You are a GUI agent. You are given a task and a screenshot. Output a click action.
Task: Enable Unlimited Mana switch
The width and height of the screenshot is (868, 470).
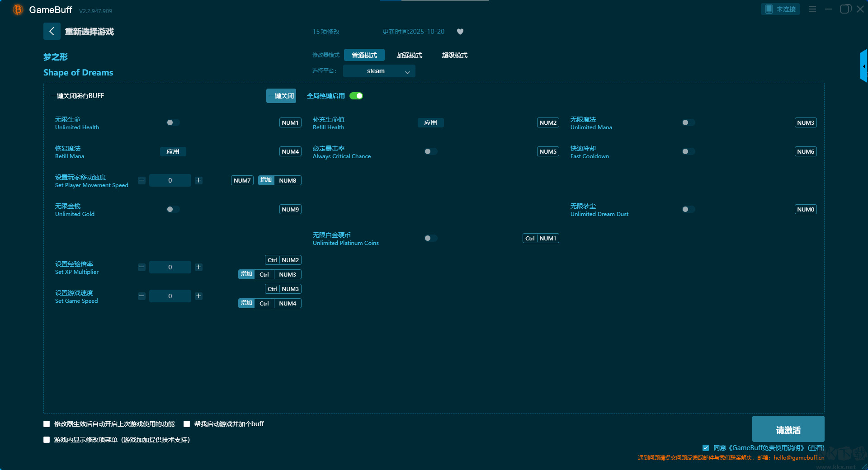coord(688,122)
